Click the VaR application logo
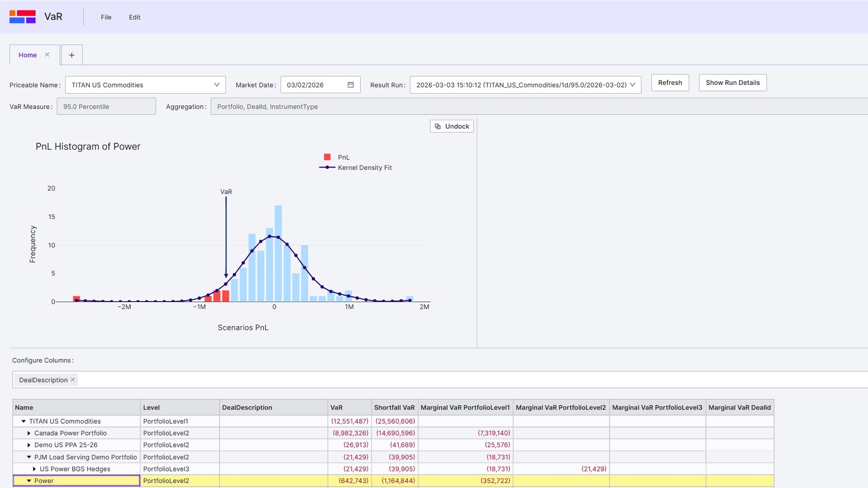Viewport: 868px width, 488px height. pyautogui.click(x=22, y=17)
